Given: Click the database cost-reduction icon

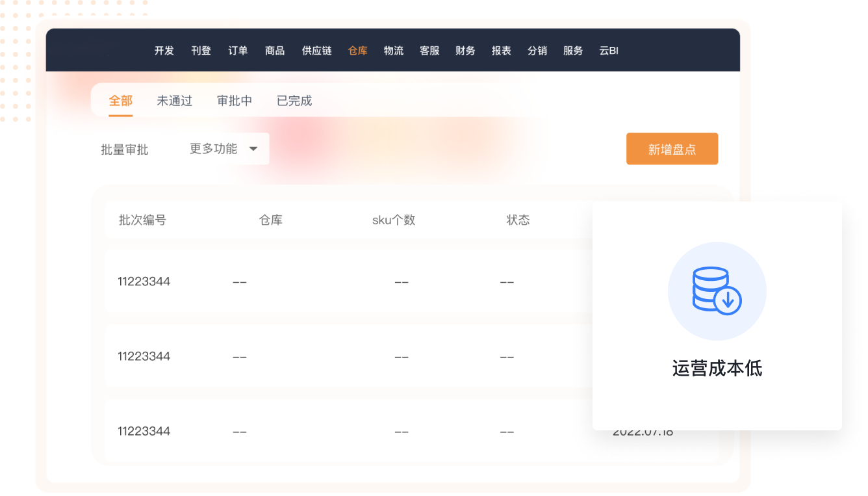Looking at the screenshot, I should 717,291.
